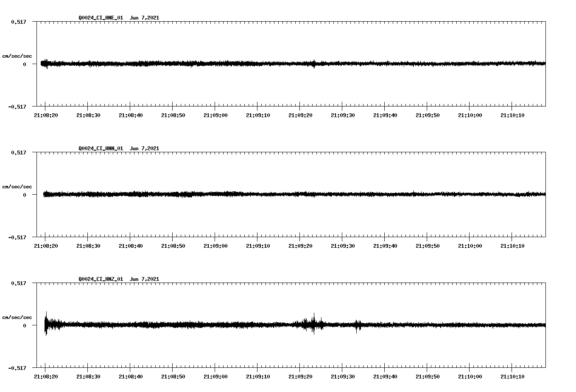Click 21:08:50 label on HNE plot axis
576x392 pixels.
coord(173,115)
